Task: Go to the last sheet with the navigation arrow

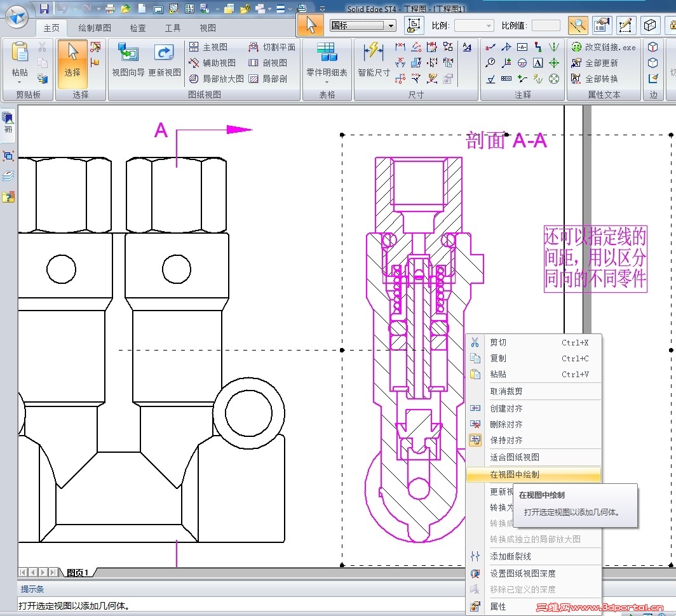Action: [53, 572]
